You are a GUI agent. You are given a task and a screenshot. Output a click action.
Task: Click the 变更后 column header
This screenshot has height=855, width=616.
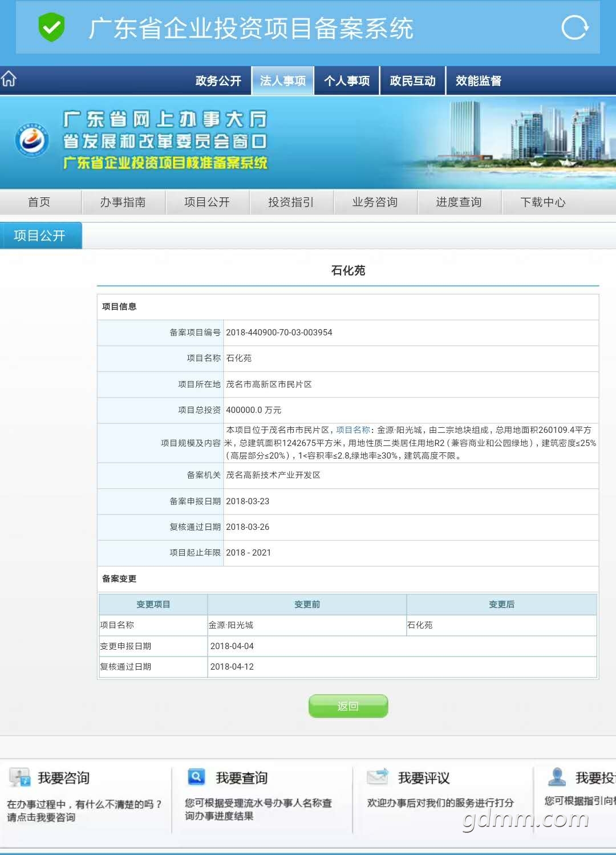pos(502,605)
